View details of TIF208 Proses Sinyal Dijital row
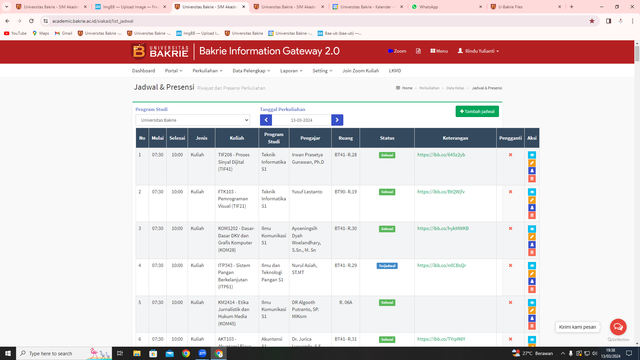The image size is (640, 360). click(531, 155)
